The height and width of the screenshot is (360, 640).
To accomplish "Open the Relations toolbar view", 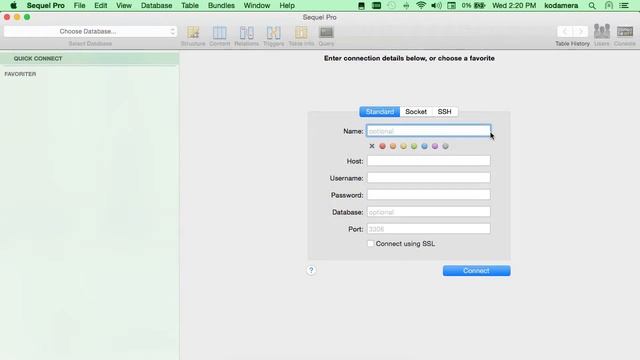I will click(x=247, y=36).
